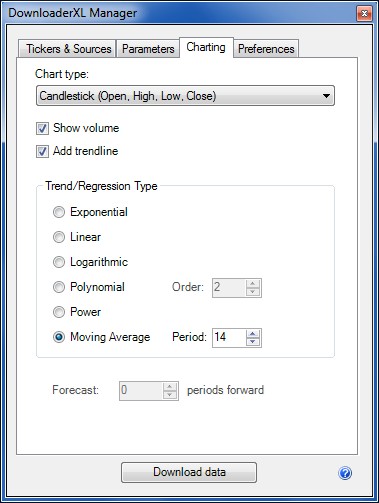This screenshot has height=503, width=379.
Task: Select the Charting tab
Action: pos(206,47)
